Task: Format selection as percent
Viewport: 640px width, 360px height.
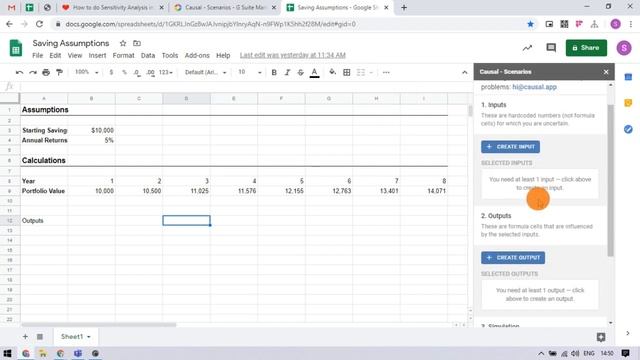Action: 124,72
